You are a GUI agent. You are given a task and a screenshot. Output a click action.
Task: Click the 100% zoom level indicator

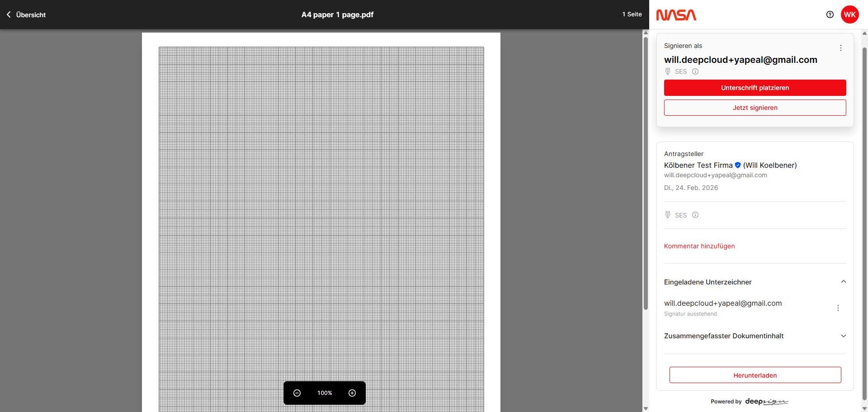325,393
